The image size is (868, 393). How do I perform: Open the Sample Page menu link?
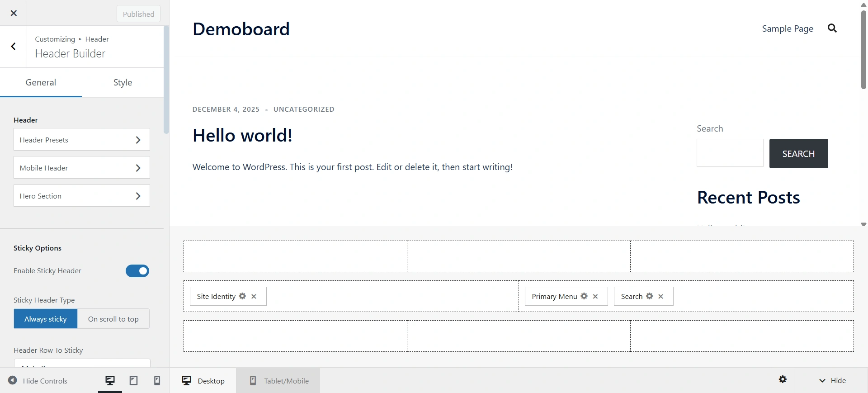(x=788, y=28)
